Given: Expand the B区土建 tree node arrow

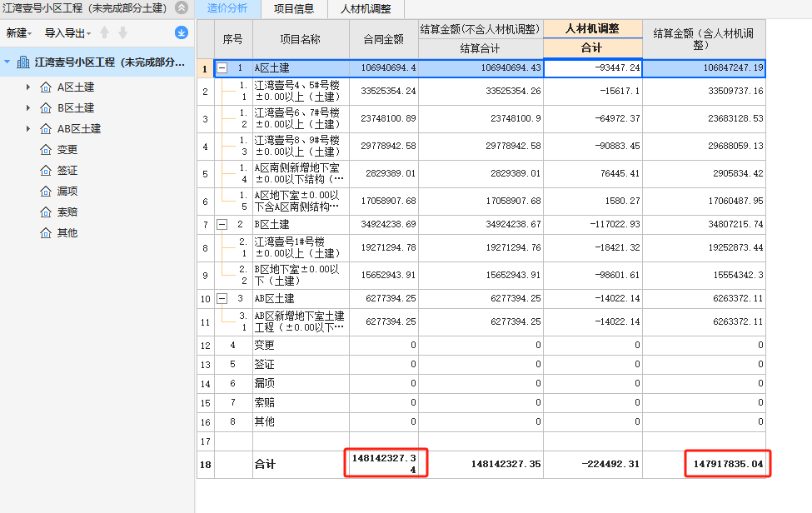Looking at the screenshot, I should pos(28,107).
